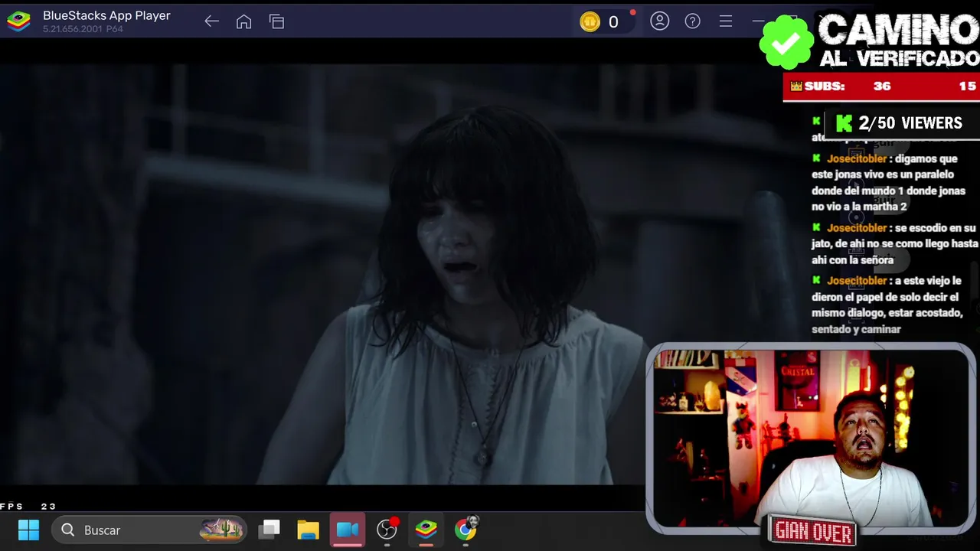This screenshot has width=980, height=551.
Task: Open the BlueStacks hamburger menu
Action: click(725, 21)
